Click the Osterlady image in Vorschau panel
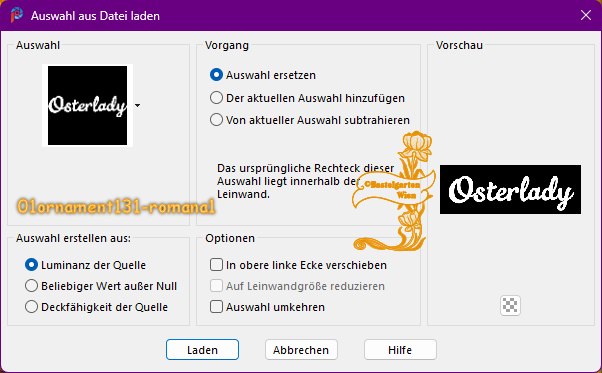The height and width of the screenshot is (373, 602). point(510,190)
